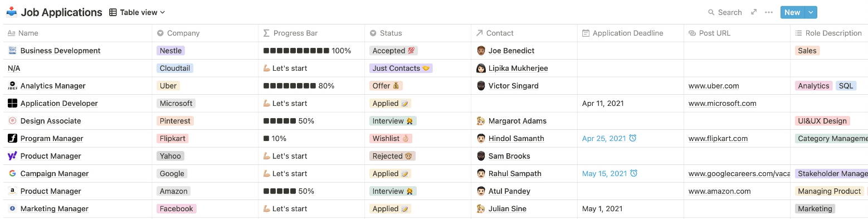Click the Uber logo icon on Analytics Manager
Image resolution: width=868 pixels, height=219 pixels.
12,86
